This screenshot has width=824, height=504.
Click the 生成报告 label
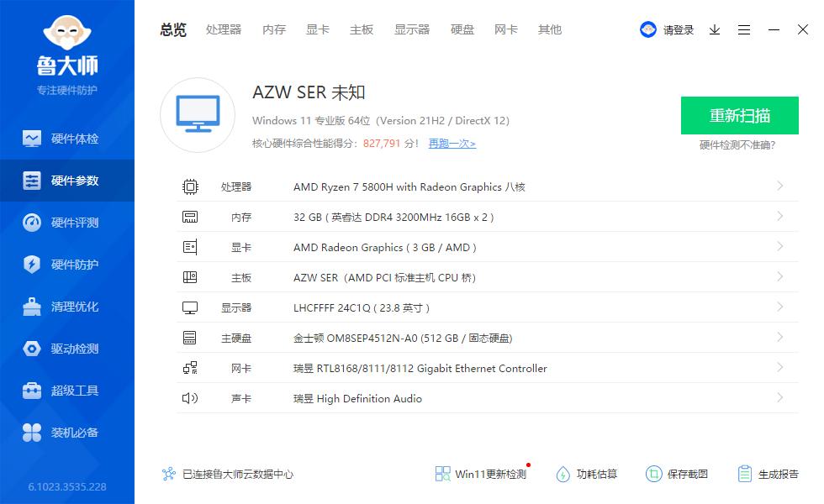779,474
